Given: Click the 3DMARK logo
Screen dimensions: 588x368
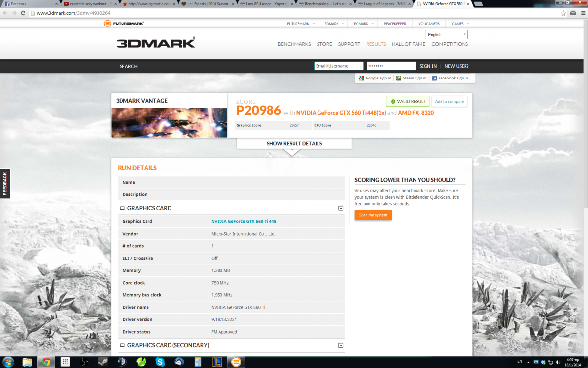Looking at the screenshot, I should (x=156, y=42).
